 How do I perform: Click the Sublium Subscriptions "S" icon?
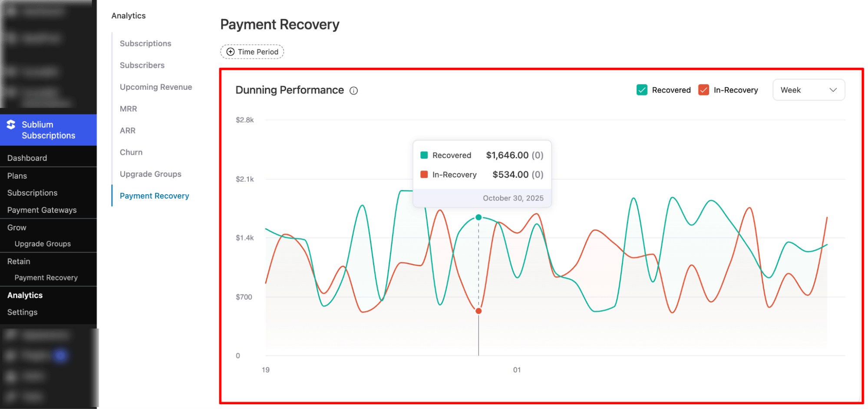click(x=11, y=125)
